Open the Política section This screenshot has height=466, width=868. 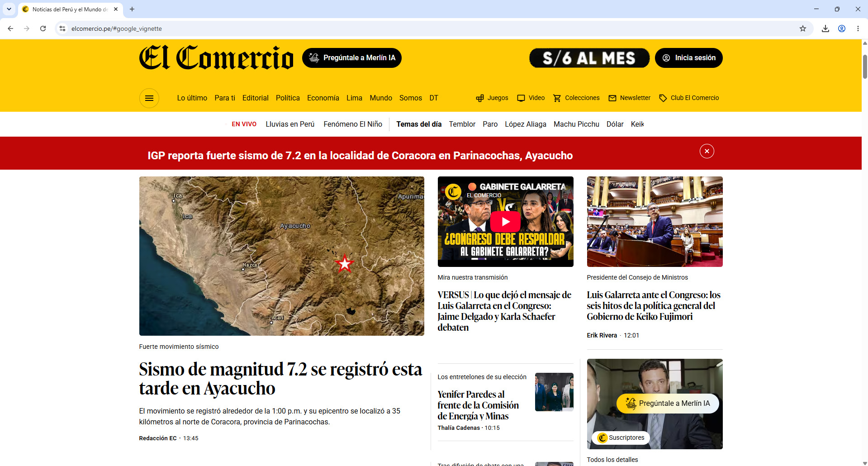click(288, 98)
